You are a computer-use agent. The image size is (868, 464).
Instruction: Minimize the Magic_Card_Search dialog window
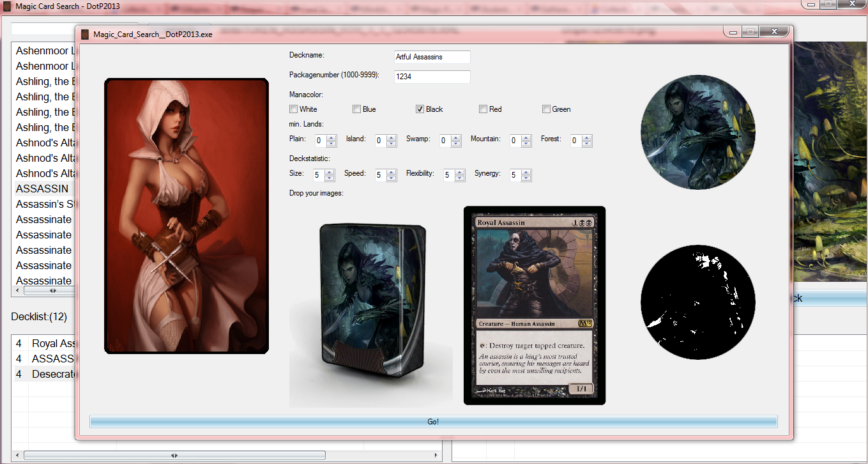[x=733, y=31]
